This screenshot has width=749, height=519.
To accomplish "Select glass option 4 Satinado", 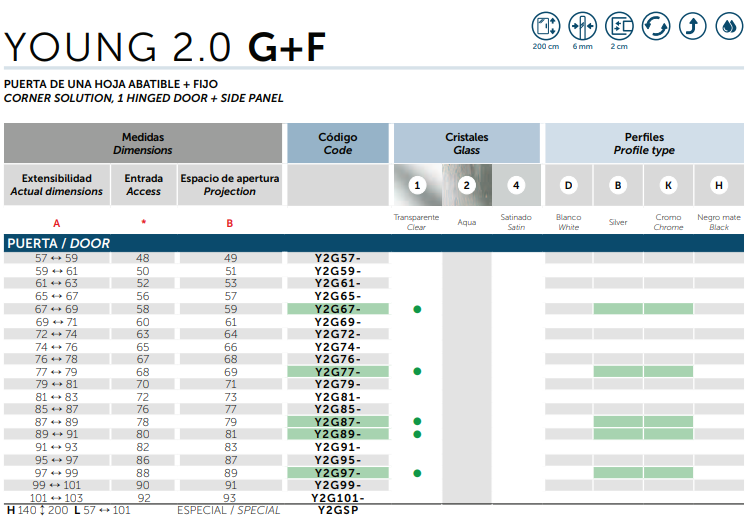I will click(516, 185).
